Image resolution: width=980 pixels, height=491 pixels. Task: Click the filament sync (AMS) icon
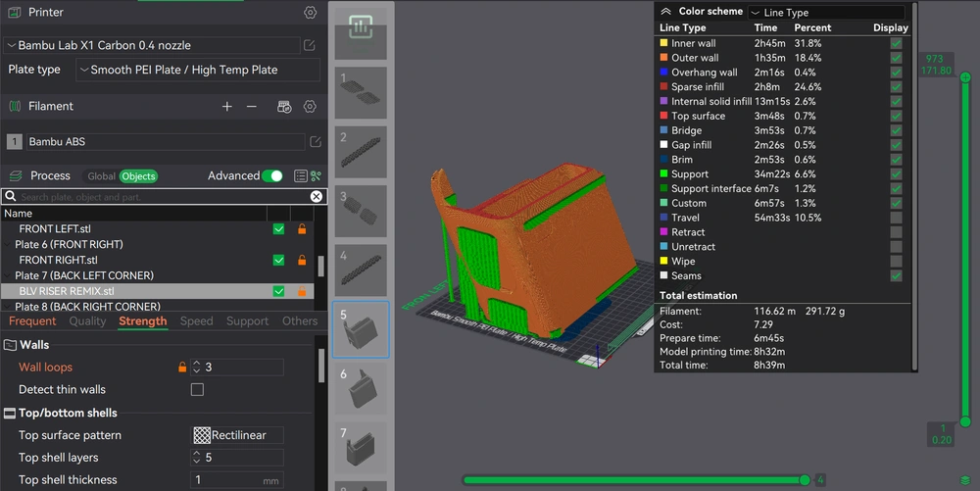[284, 107]
